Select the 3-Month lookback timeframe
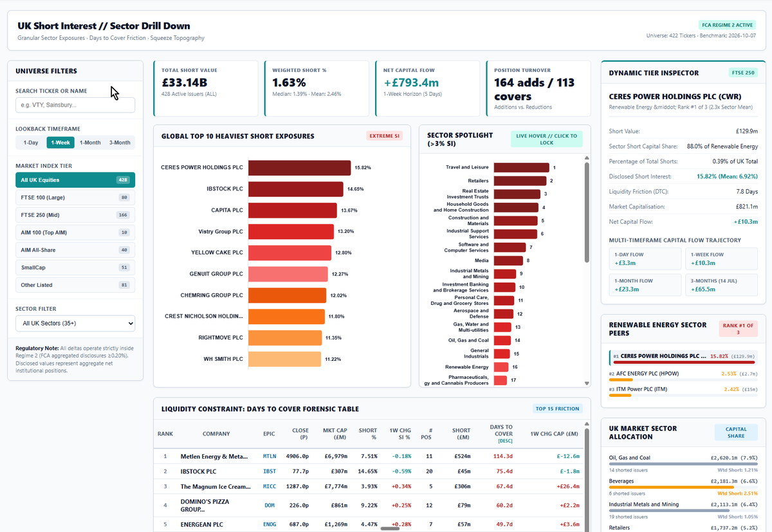 point(120,143)
